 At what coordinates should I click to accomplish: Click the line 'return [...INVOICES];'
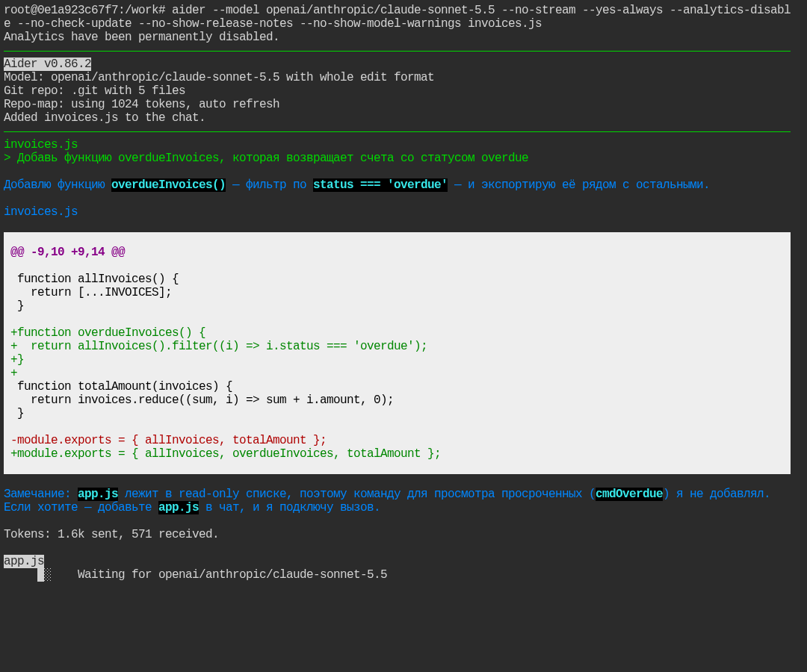101,292
